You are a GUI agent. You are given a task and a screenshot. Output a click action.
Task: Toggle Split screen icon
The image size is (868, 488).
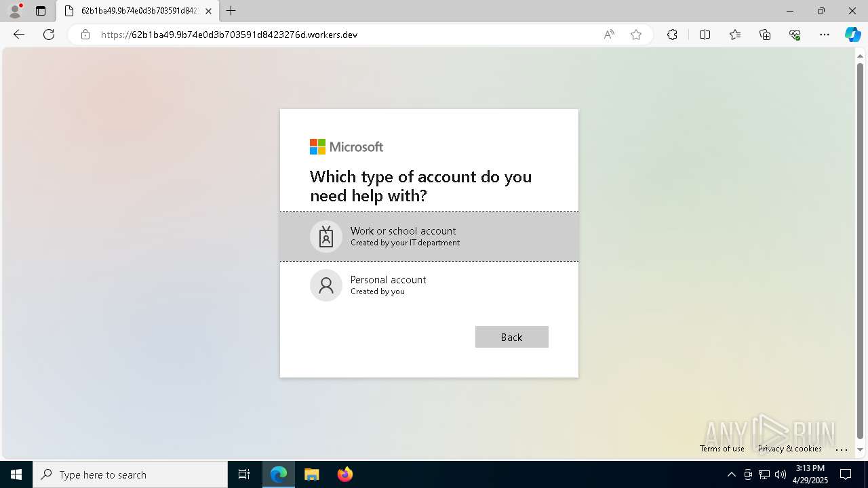pyautogui.click(x=705, y=35)
